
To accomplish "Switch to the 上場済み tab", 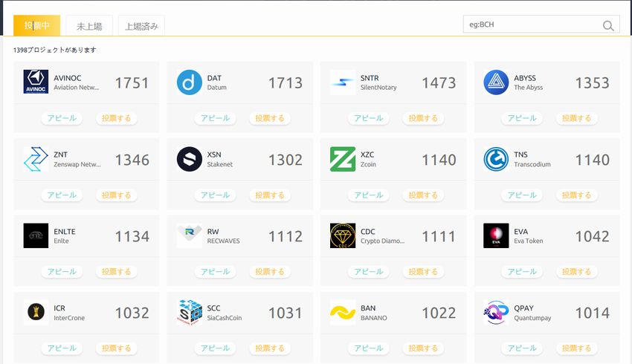I will (x=141, y=26).
